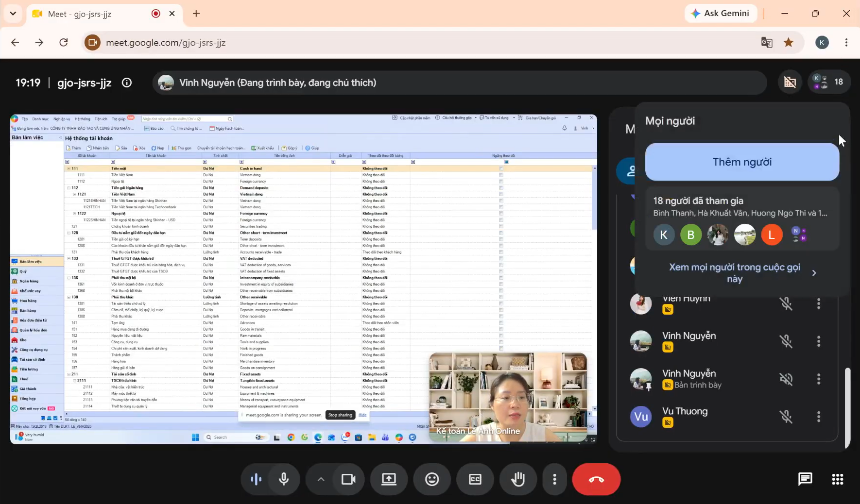Click the "Stop sharing" button
860x504 pixels.
[x=340, y=415]
